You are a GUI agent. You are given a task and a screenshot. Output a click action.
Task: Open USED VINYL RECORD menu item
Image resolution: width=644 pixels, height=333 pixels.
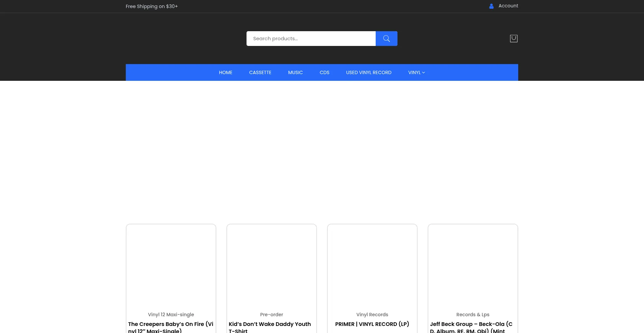[369, 72]
